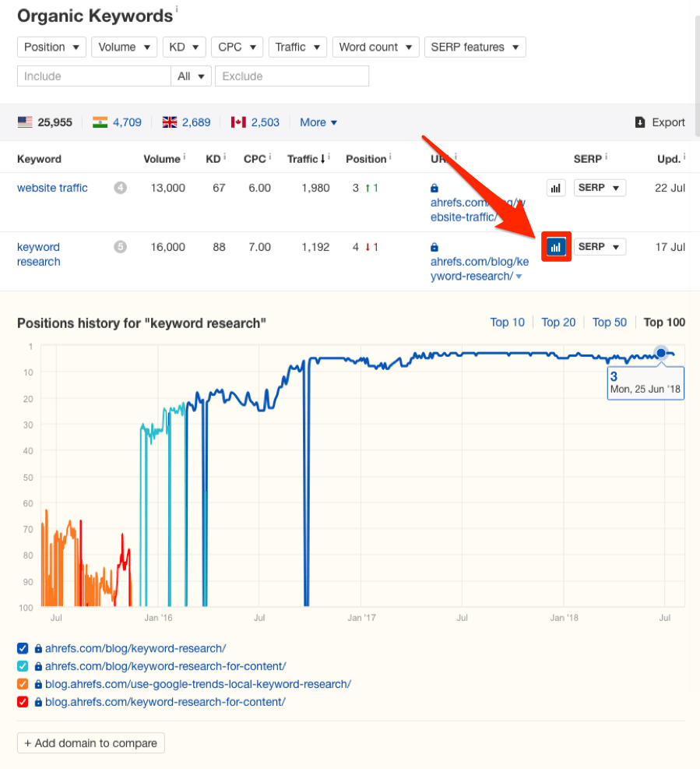Image resolution: width=700 pixels, height=769 pixels.
Task: Open the Position filter dropdown
Action: [51, 47]
